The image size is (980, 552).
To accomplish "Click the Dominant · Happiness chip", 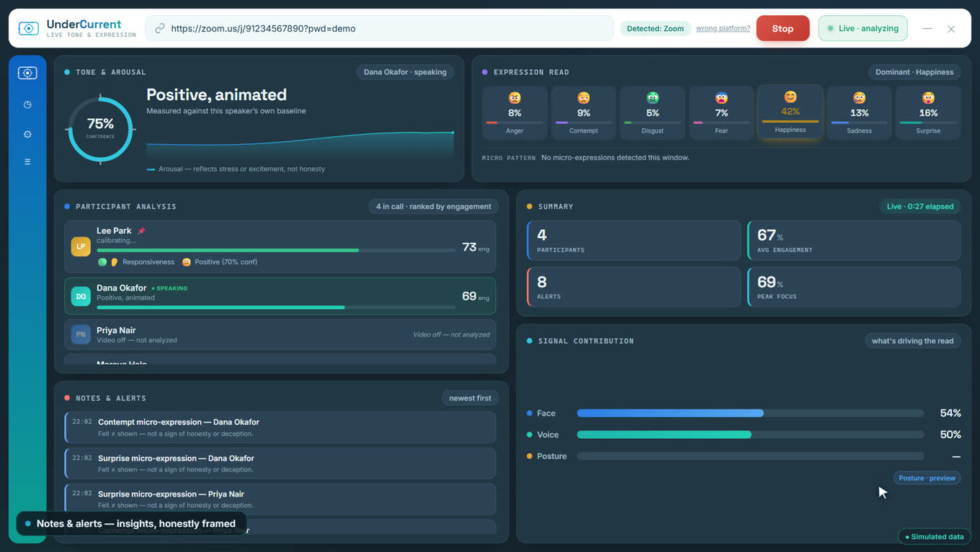I will point(914,72).
